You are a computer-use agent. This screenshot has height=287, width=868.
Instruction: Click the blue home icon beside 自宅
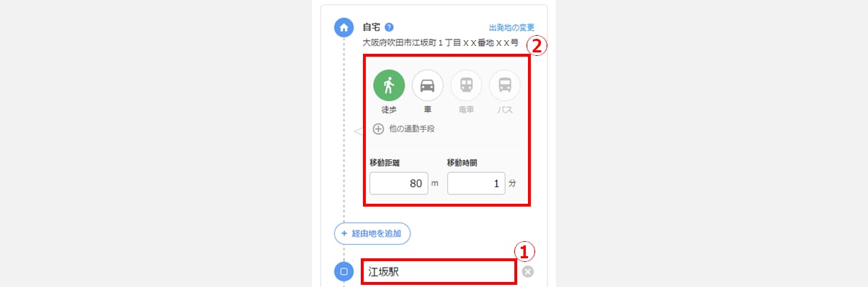coord(344,27)
